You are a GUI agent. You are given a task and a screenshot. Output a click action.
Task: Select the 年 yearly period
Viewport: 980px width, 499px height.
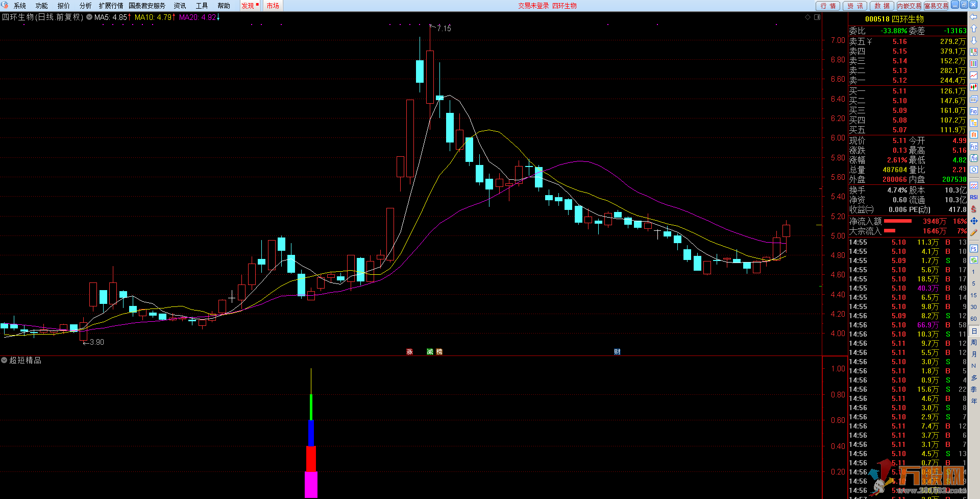click(x=974, y=401)
